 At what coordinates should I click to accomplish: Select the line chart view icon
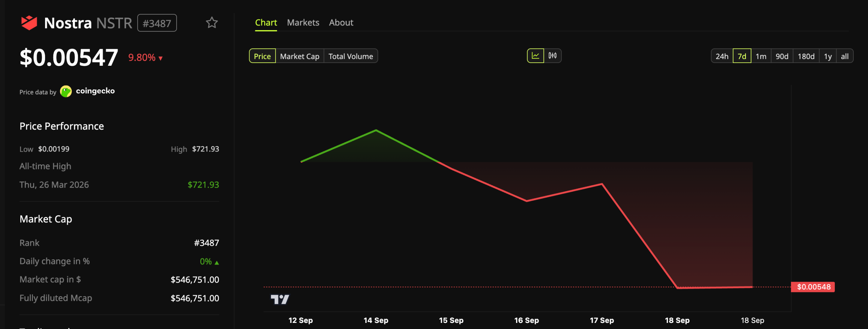pyautogui.click(x=535, y=56)
